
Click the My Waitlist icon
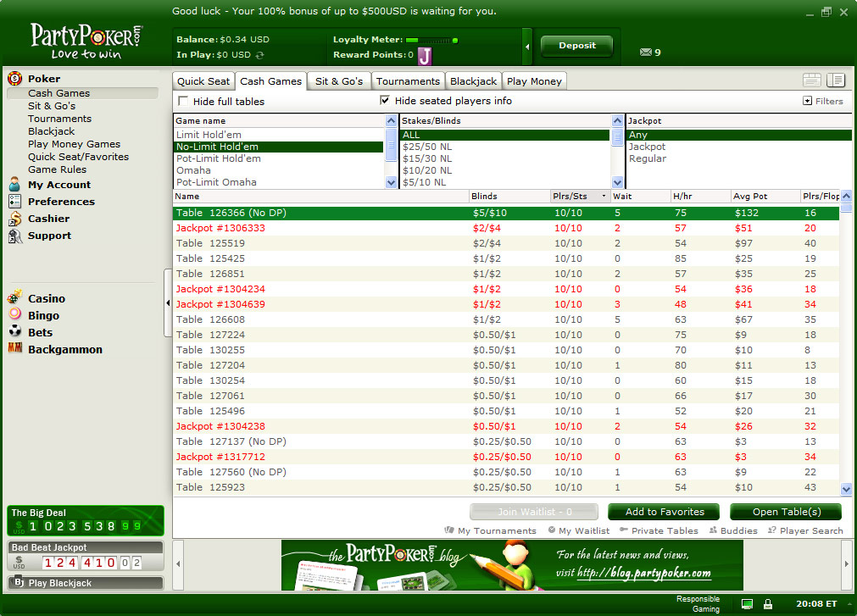point(552,530)
